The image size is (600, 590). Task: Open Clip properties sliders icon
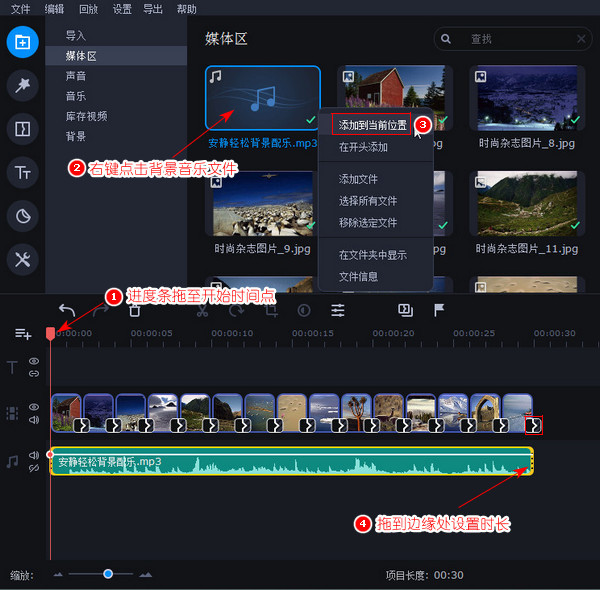(x=338, y=310)
